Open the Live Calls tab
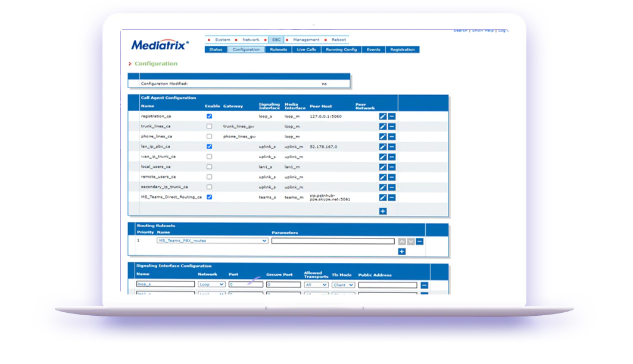633x364 pixels. [307, 49]
